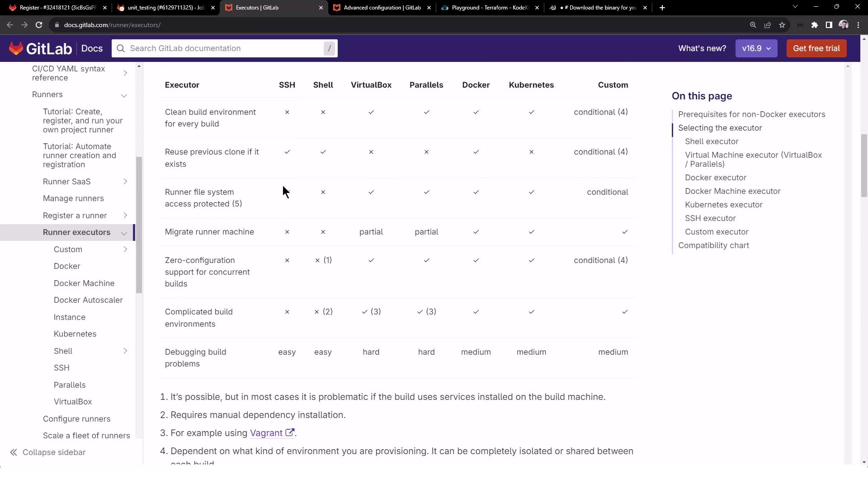Expand the Custom executor submenu
The width and height of the screenshot is (868, 488).
click(x=125, y=249)
